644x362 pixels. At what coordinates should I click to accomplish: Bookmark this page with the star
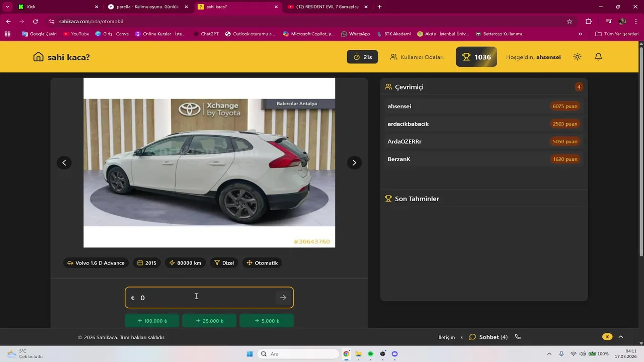(570, 22)
